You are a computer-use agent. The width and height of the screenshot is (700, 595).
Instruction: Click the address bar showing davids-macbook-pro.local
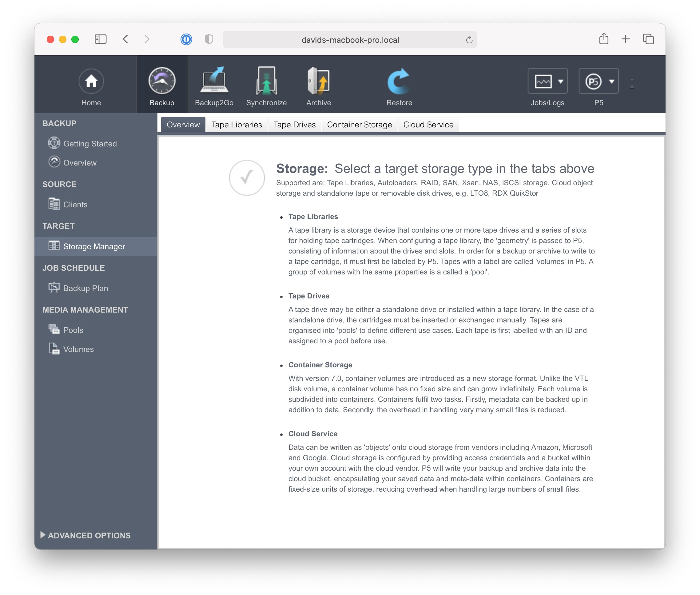350,40
